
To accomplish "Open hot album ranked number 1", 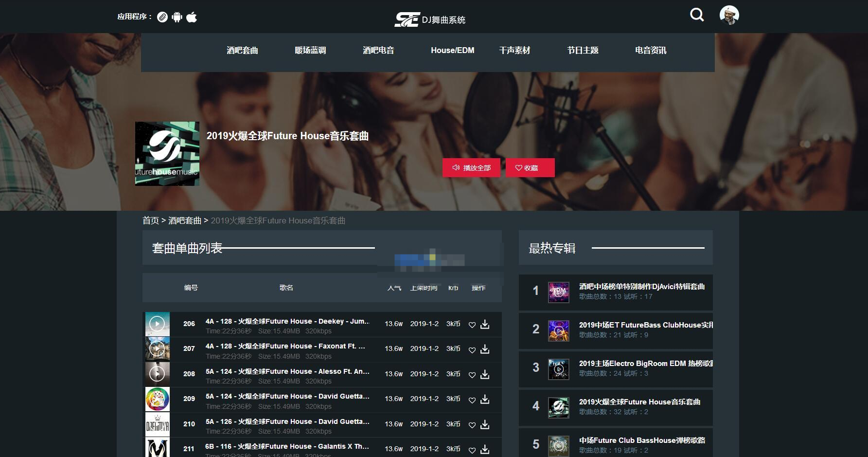I will [x=641, y=287].
